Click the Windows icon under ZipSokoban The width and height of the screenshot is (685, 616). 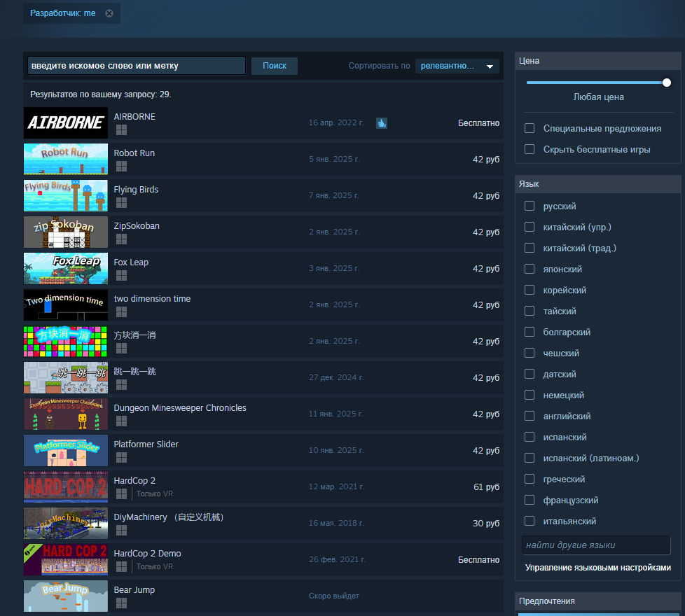tap(121, 239)
